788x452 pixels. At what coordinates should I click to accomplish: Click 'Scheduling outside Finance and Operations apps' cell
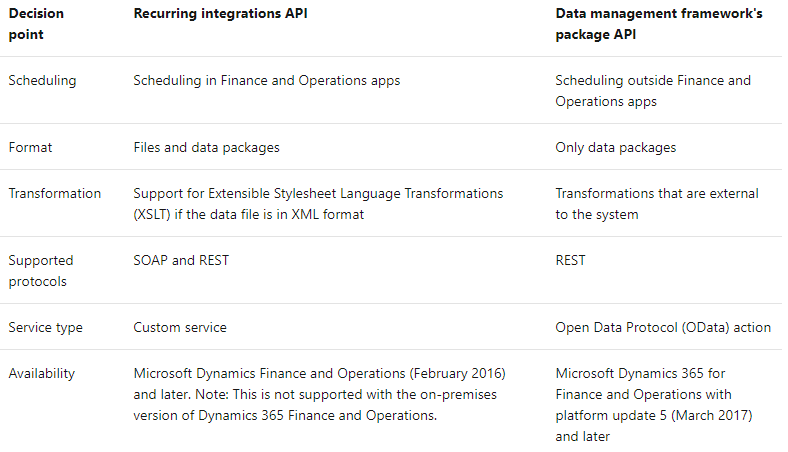pos(653,90)
